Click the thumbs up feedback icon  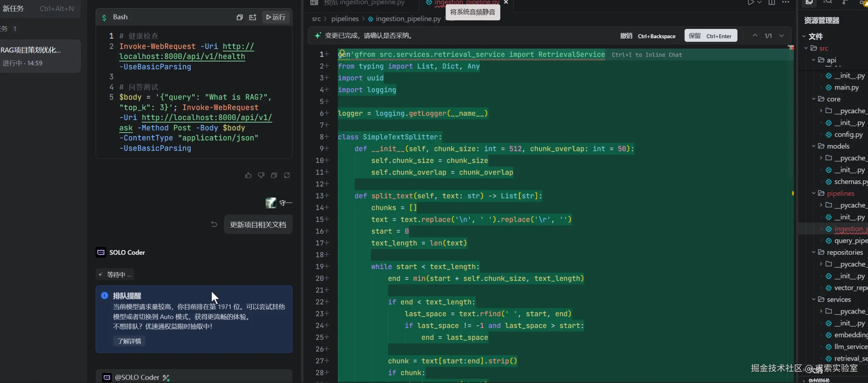[248, 175]
